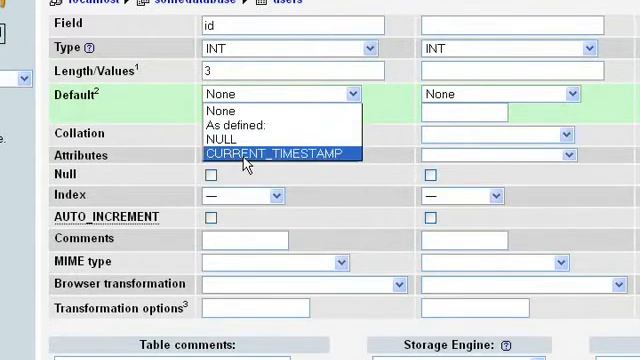Click the Comments input for the id field
Viewport: 640px width, 360px height.
pyautogui.click(x=245, y=240)
